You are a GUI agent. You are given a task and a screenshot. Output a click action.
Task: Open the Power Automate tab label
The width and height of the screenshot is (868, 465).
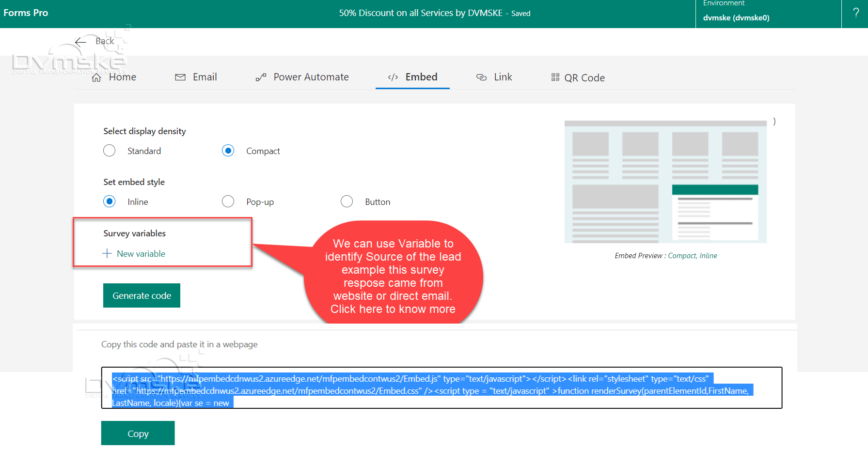tap(311, 77)
